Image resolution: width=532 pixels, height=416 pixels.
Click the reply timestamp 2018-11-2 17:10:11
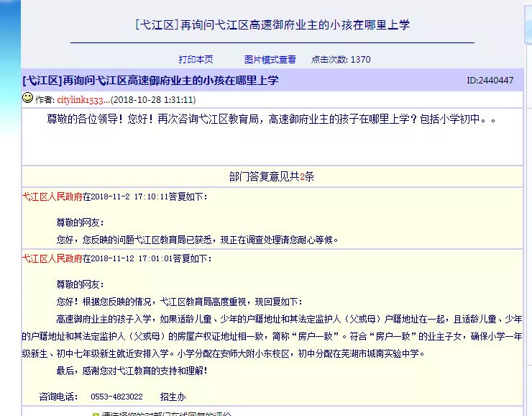[129, 196]
